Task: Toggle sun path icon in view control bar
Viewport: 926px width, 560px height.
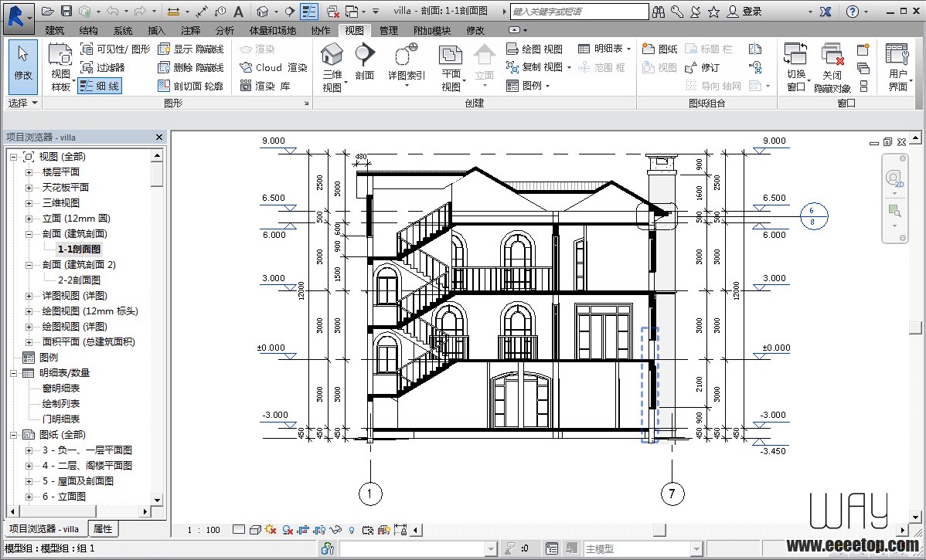Action: (x=271, y=530)
